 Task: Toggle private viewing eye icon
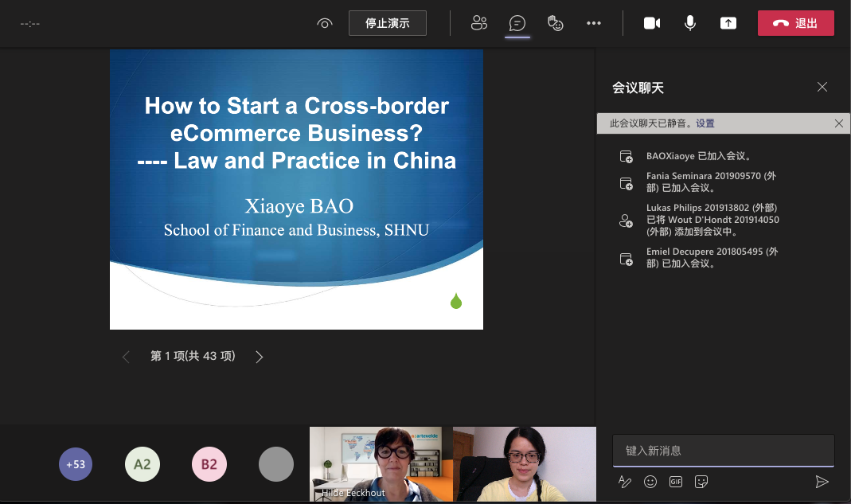(x=324, y=23)
